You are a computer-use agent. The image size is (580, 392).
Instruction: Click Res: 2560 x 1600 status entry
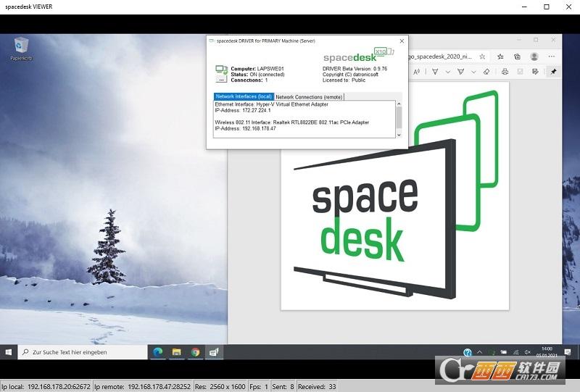220,386
